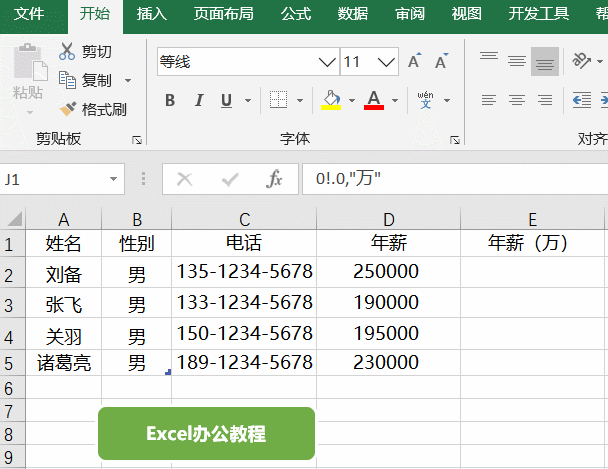Click the Copy (复制) icon
Screen dimensions: 608x469
click(x=68, y=80)
